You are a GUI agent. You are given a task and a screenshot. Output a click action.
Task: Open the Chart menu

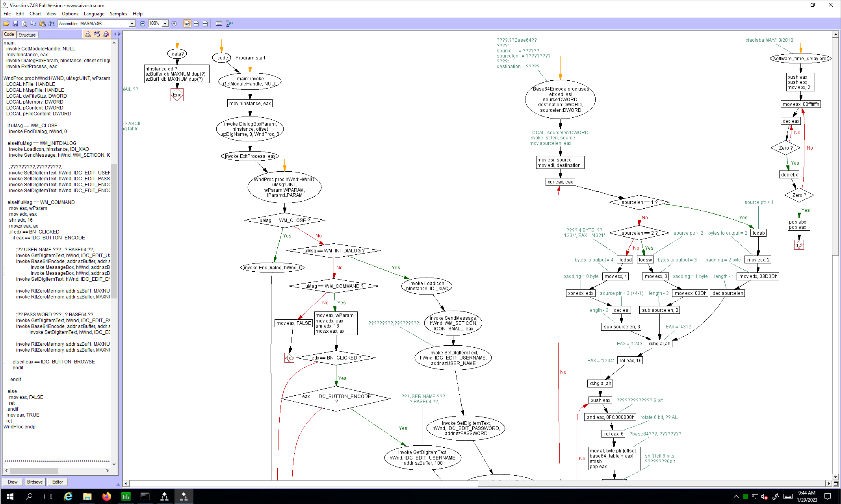pyautogui.click(x=35, y=14)
